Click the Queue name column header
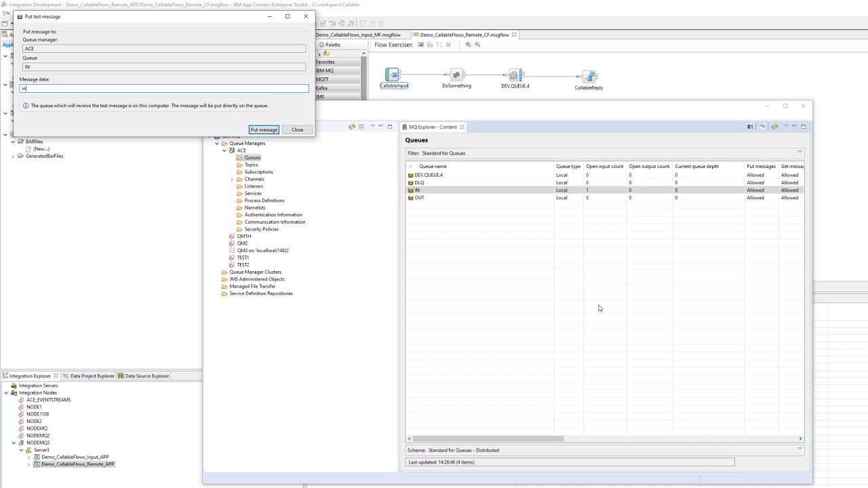 (x=481, y=166)
